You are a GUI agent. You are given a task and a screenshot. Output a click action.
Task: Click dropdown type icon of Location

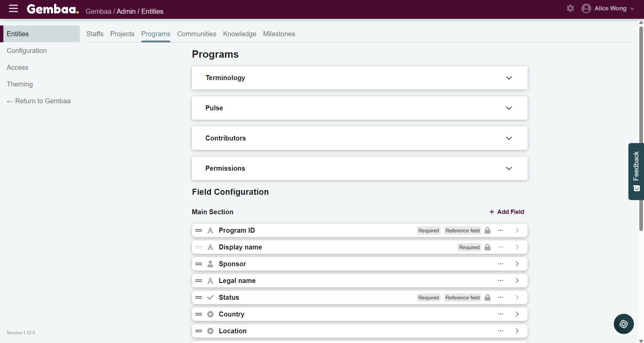[x=210, y=331]
